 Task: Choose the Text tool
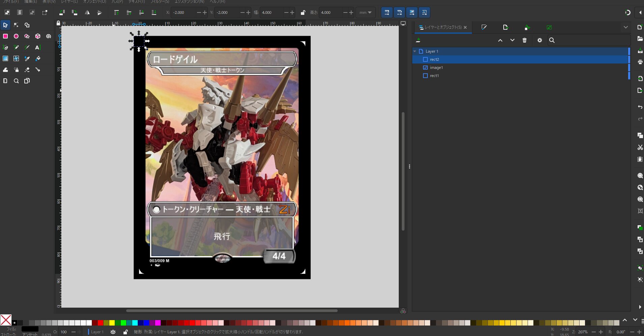coord(37,47)
